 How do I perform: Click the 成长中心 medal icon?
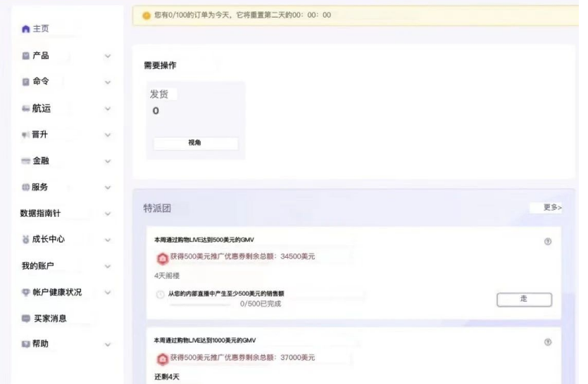(x=25, y=240)
